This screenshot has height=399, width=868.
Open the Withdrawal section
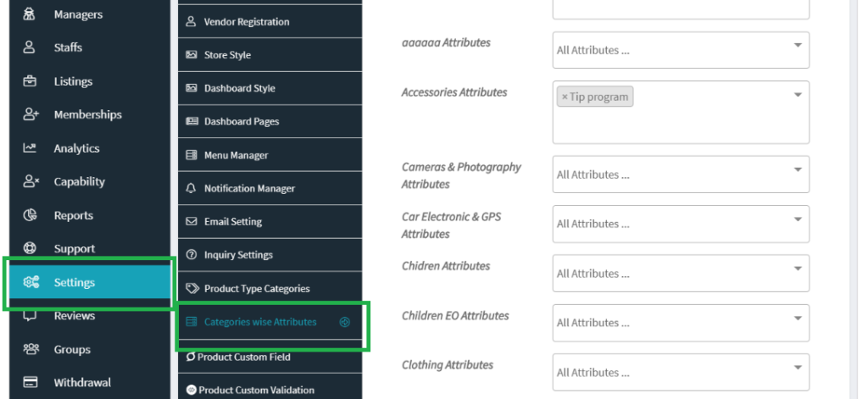(x=90, y=382)
